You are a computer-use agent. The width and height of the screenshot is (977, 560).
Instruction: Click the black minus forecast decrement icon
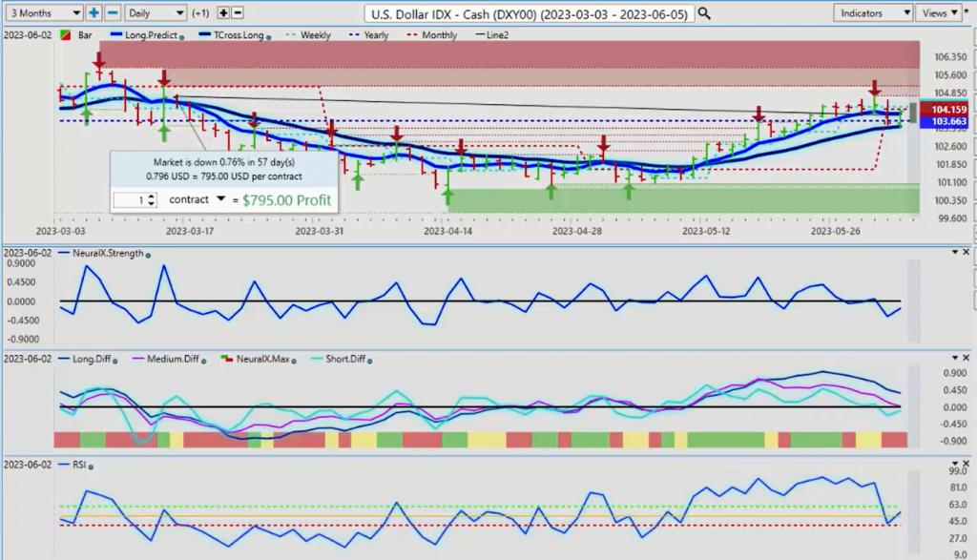(238, 13)
